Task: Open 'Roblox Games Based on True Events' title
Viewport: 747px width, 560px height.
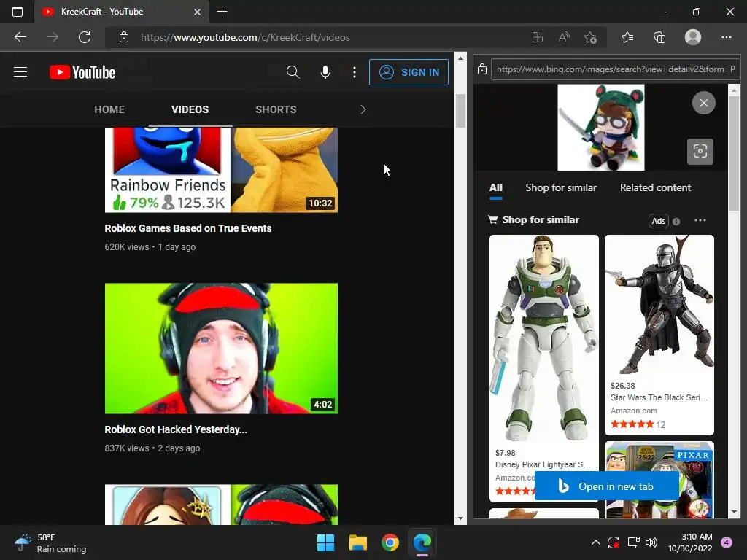Action: pos(188,228)
